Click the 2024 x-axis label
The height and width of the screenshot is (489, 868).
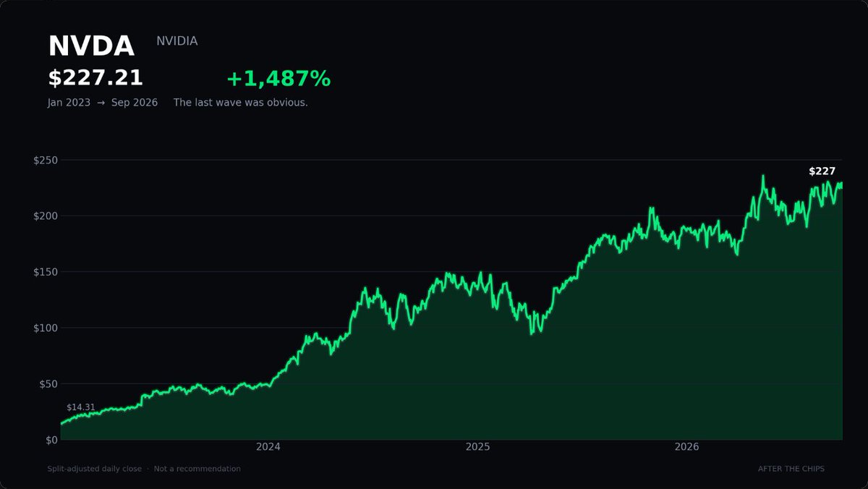(268, 447)
